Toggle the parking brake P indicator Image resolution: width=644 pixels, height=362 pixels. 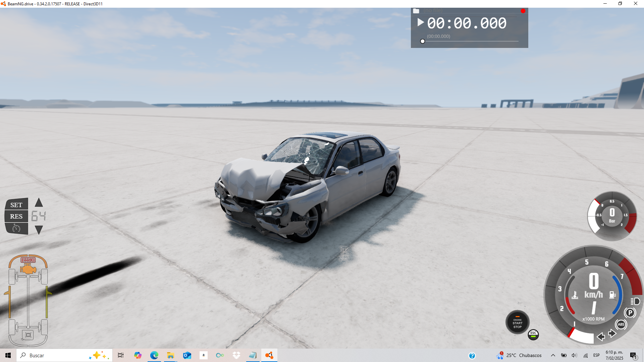[x=630, y=313]
